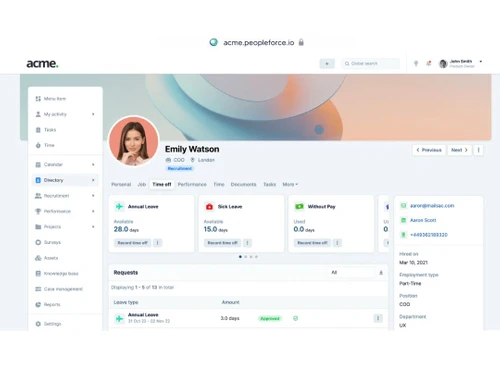Switch to the Documents tab
Viewport: 500px width, 375px height.
243,184
